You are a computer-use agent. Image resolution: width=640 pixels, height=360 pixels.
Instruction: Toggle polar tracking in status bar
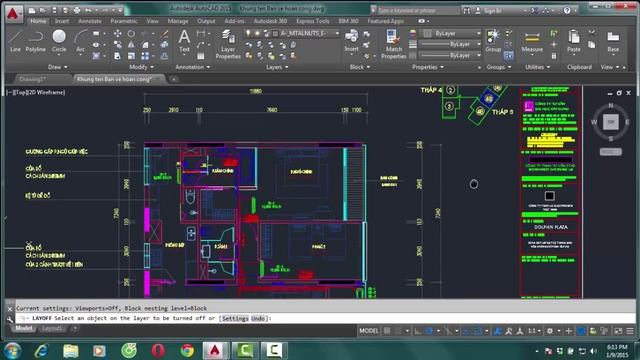[x=429, y=331]
